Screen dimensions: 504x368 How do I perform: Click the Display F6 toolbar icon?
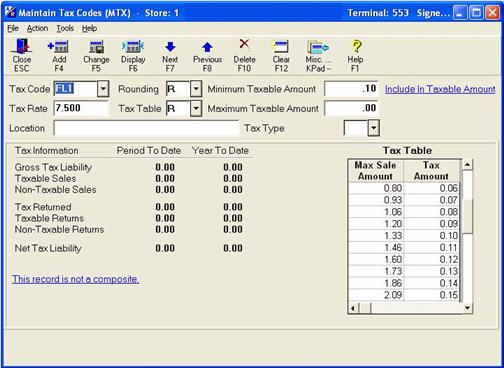point(133,55)
